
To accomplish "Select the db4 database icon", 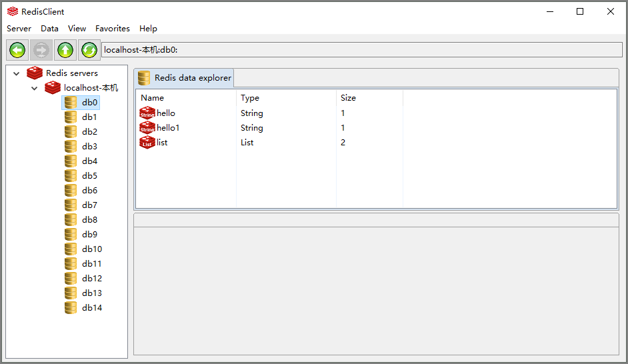I will [71, 161].
